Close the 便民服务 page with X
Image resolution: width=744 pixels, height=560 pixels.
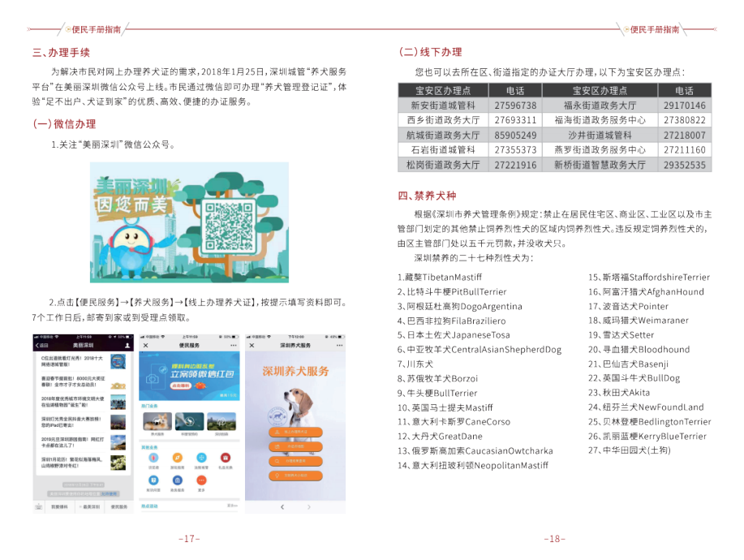tap(146, 345)
